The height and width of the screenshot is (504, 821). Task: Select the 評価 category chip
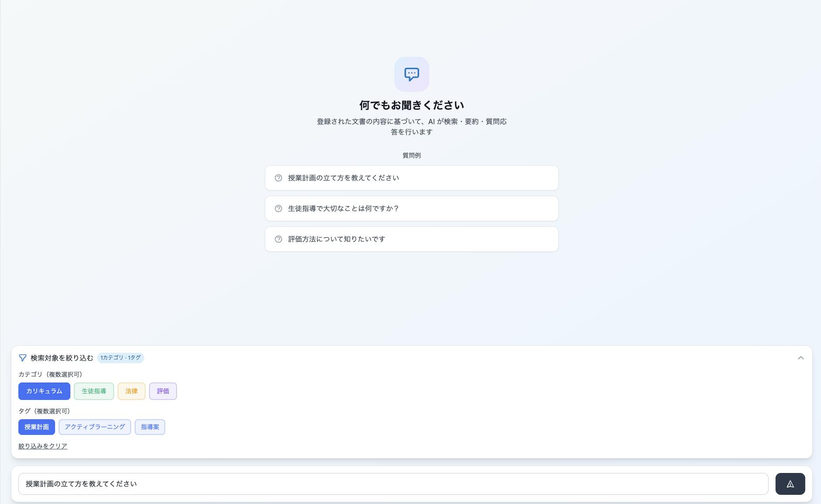click(163, 391)
